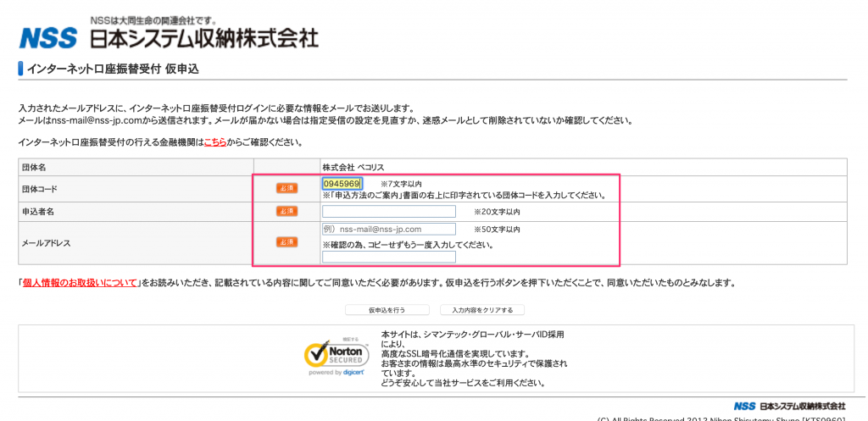
Task: Click the email confirmation re-entry field
Action: [x=388, y=257]
